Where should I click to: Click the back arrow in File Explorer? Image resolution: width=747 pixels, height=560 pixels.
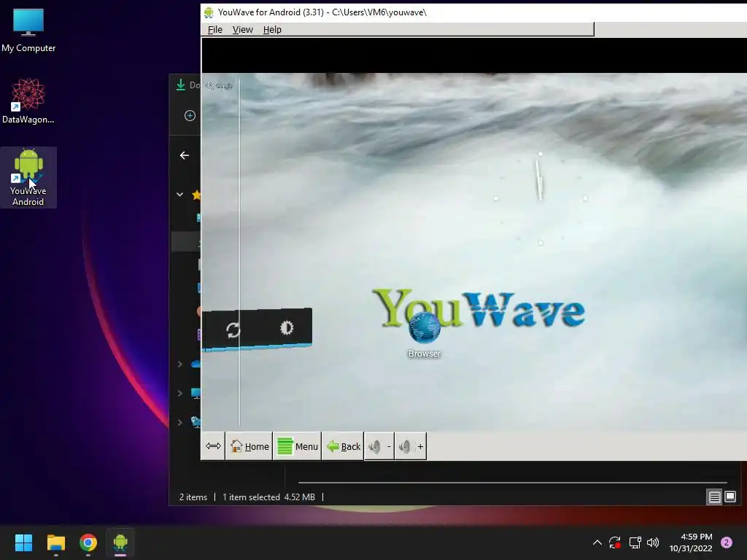click(x=185, y=155)
